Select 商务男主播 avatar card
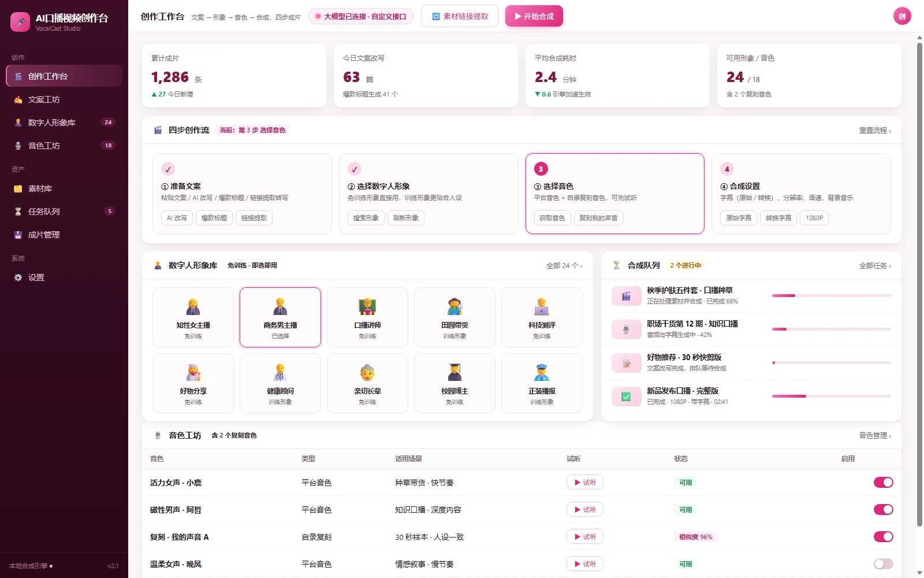Image resolution: width=924 pixels, height=578 pixels. pyautogui.click(x=280, y=317)
